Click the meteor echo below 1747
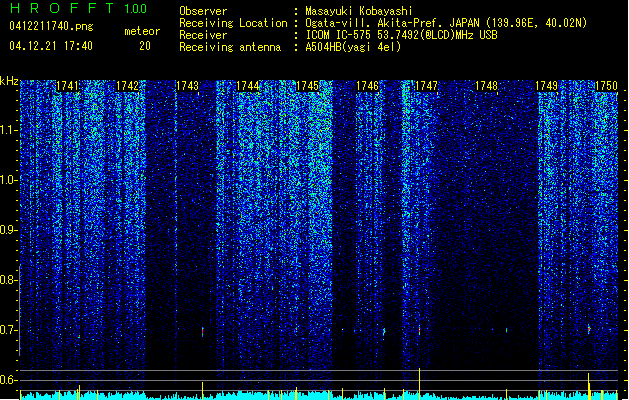 coord(419,330)
